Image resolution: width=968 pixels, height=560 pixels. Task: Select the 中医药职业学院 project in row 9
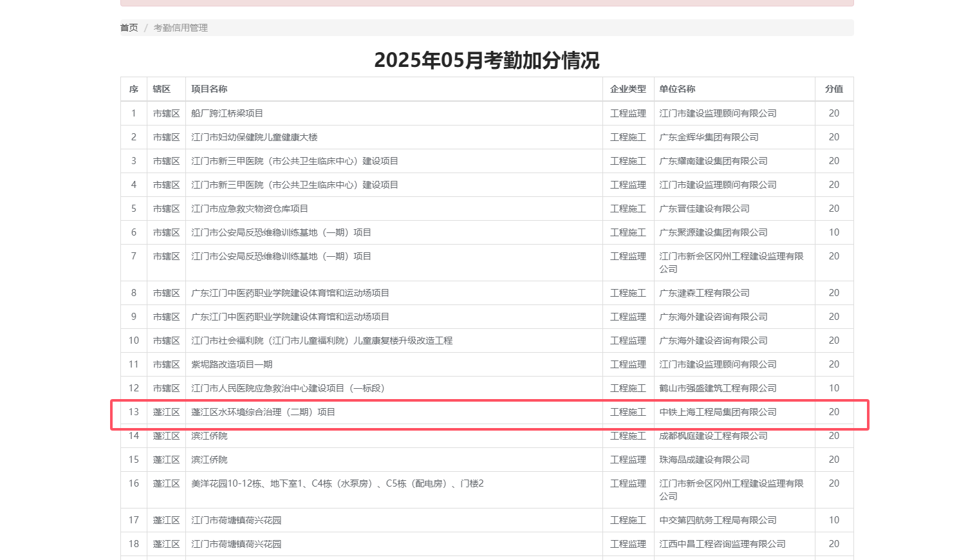coord(290,317)
